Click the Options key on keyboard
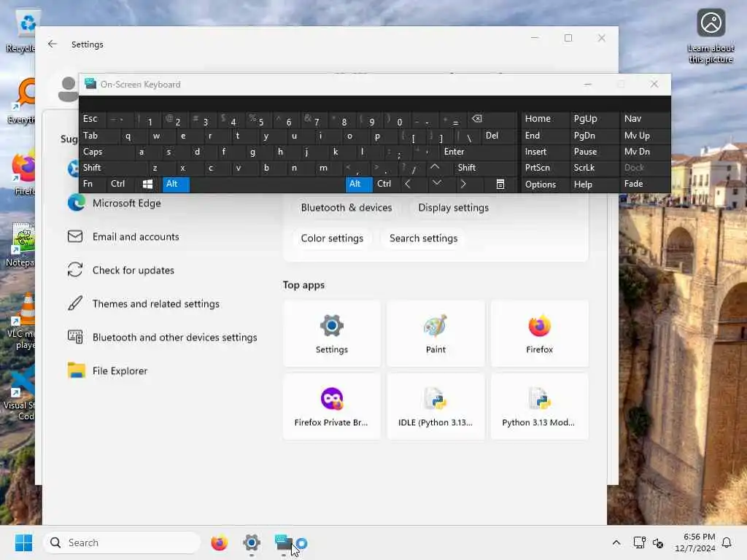The width and height of the screenshot is (747, 560). coord(544,184)
